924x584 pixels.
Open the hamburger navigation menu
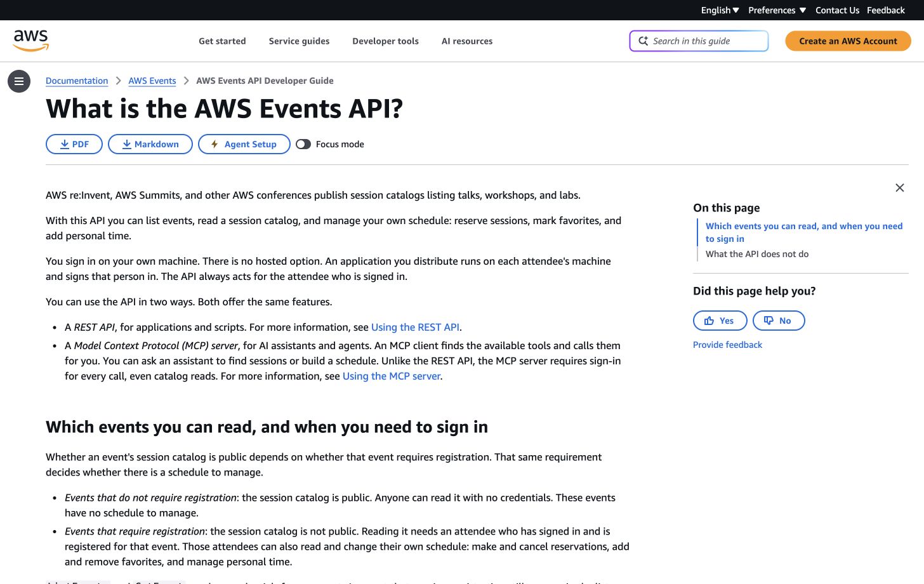(19, 81)
